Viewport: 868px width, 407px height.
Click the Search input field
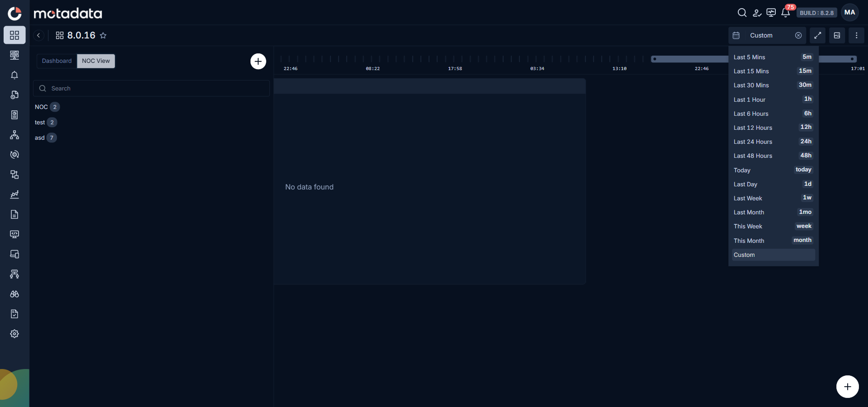point(151,88)
